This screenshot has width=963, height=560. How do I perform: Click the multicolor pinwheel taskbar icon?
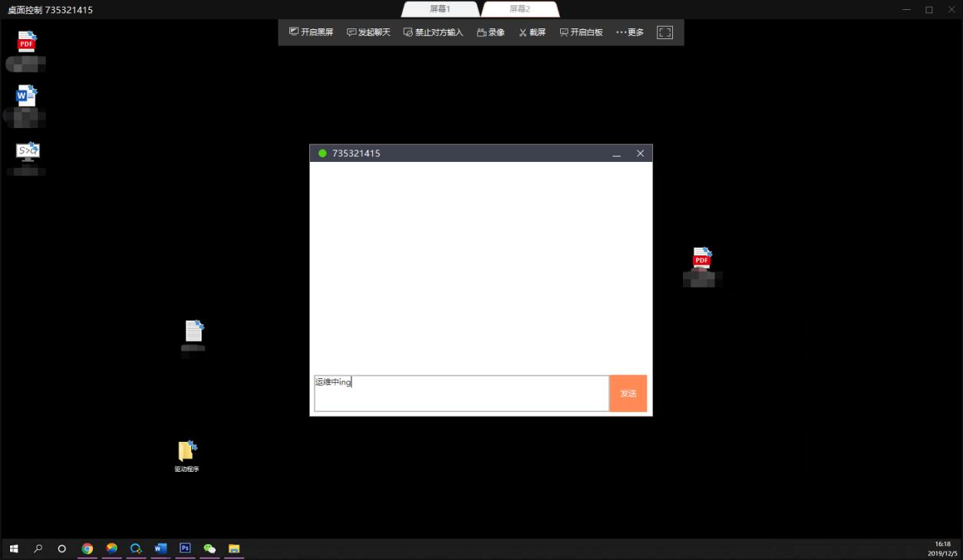pos(112,548)
